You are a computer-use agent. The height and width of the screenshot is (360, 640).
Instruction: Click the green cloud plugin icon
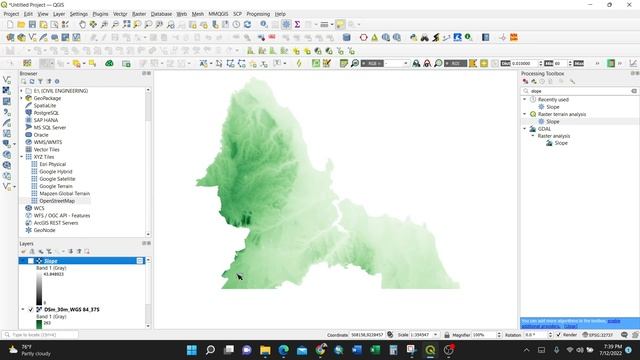[109, 63]
